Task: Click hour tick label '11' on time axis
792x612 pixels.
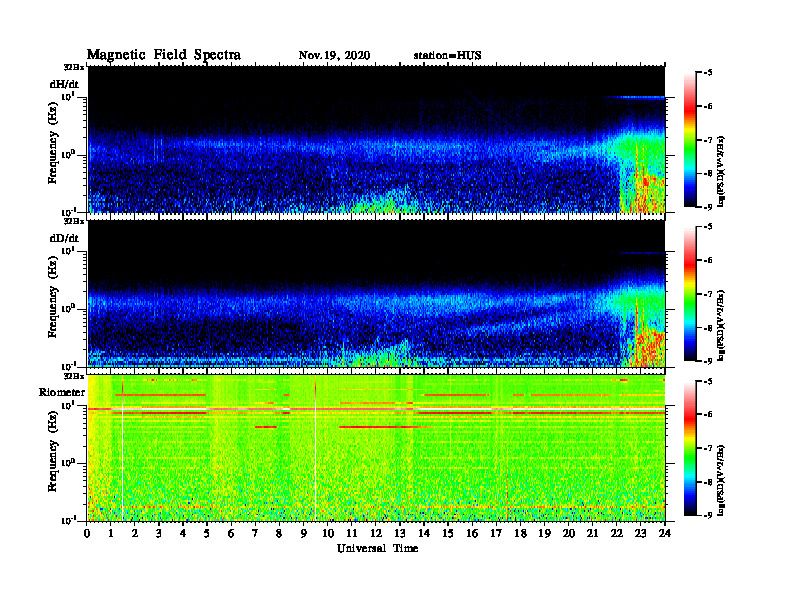Action: pos(352,534)
